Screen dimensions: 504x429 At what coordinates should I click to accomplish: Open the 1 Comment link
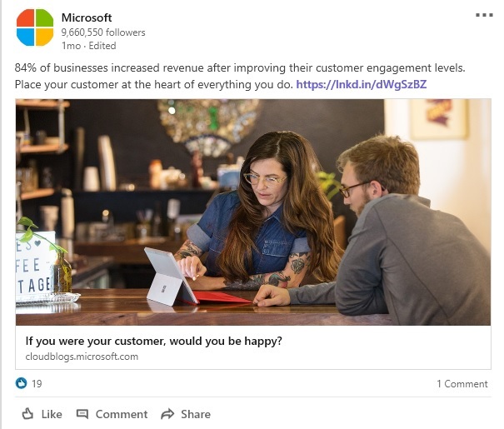coord(462,384)
